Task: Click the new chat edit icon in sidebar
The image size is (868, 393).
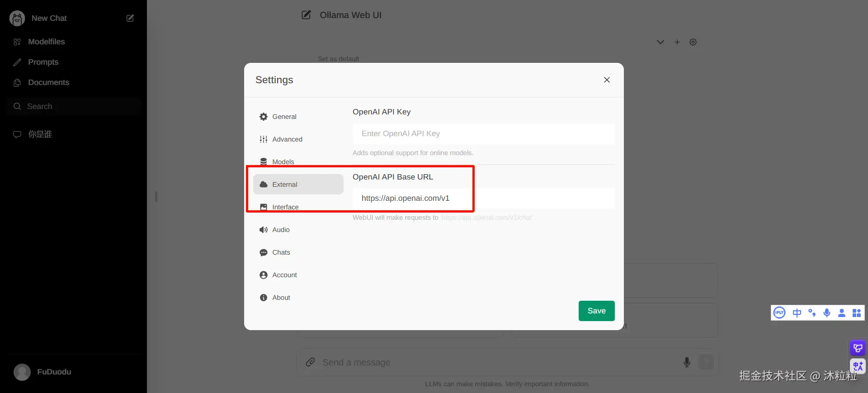Action: pyautogui.click(x=130, y=18)
